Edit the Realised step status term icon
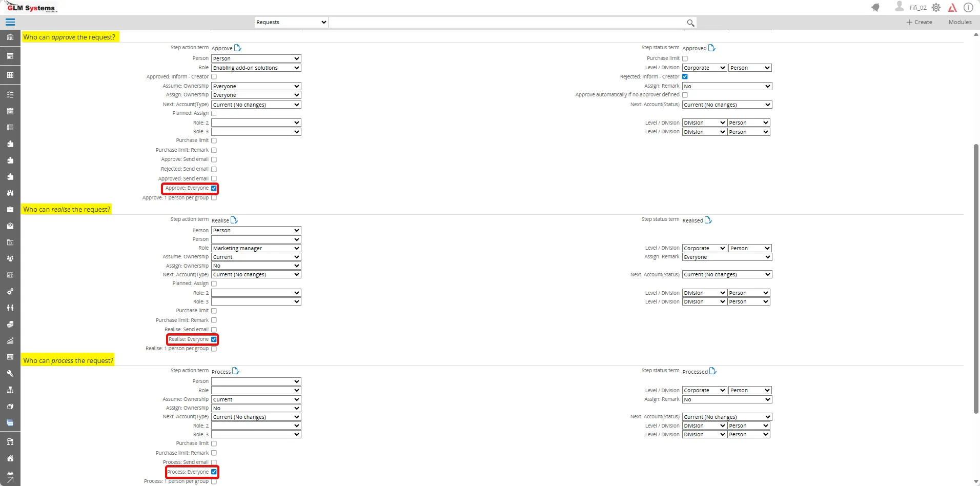Screen dimensions: 980x486 point(708,220)
